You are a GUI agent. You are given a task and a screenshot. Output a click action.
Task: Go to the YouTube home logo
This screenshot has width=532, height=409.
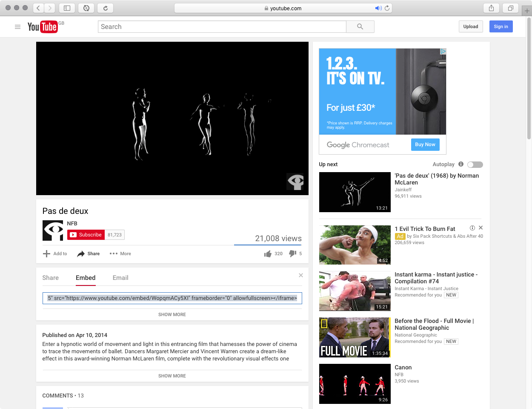tap(43, 27)
